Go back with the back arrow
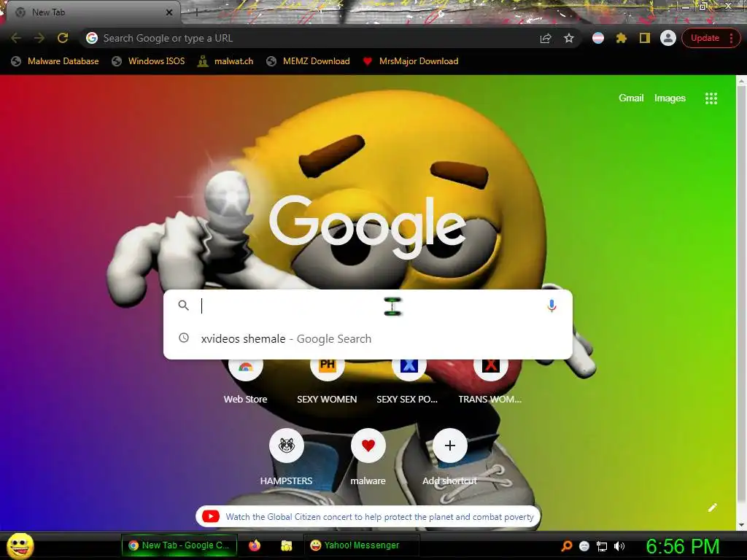The height and width of the screenshot is (560, 747). pos(16,38)
